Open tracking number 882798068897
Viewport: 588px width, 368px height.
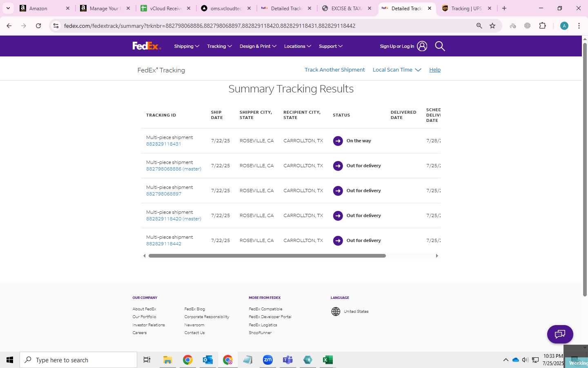pos(164,194)
